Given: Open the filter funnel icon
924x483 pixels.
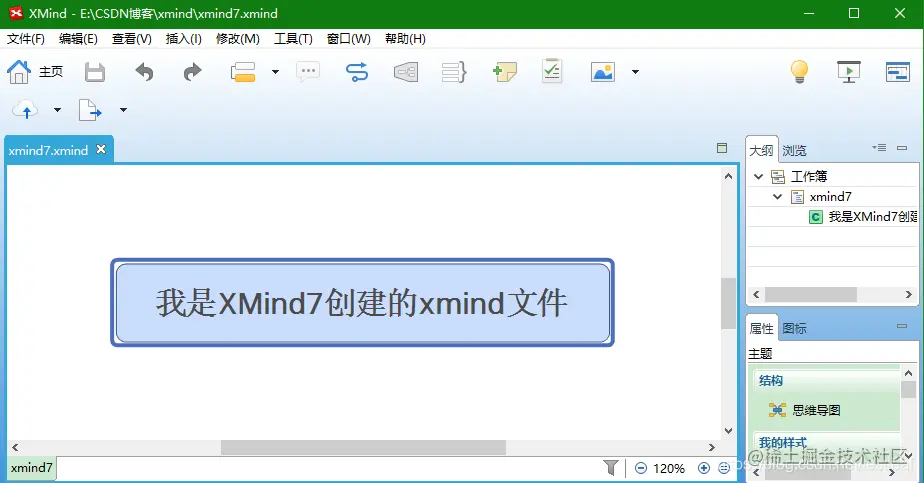Looking at the screenshot, I should pyautogui.click(x=611, y=468).
